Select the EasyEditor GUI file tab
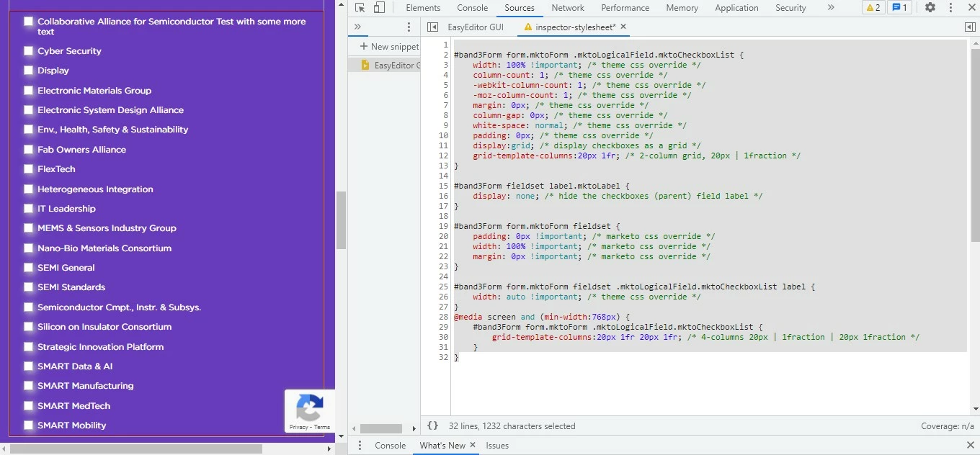Viewport: 980px width, 455px height. pos(476,27)
